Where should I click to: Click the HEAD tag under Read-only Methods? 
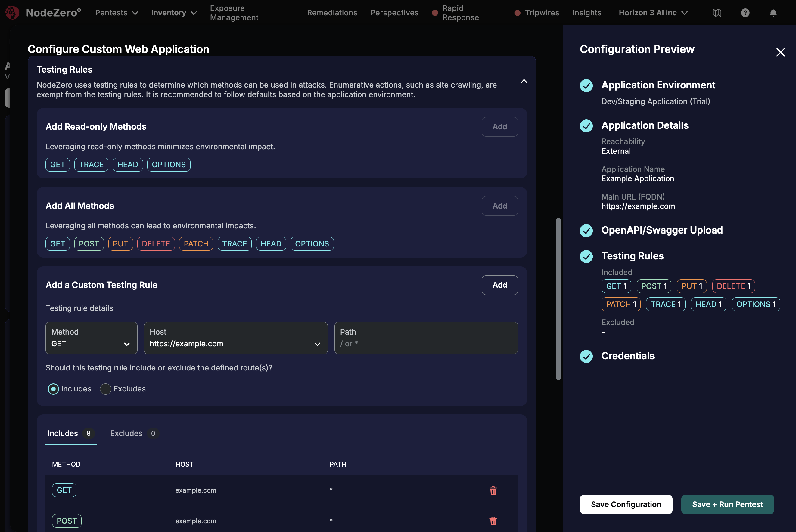128,165
